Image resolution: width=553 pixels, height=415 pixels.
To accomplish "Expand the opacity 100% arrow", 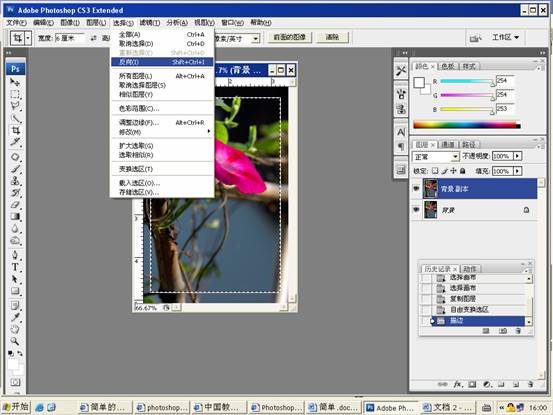I will coord(517,156).
